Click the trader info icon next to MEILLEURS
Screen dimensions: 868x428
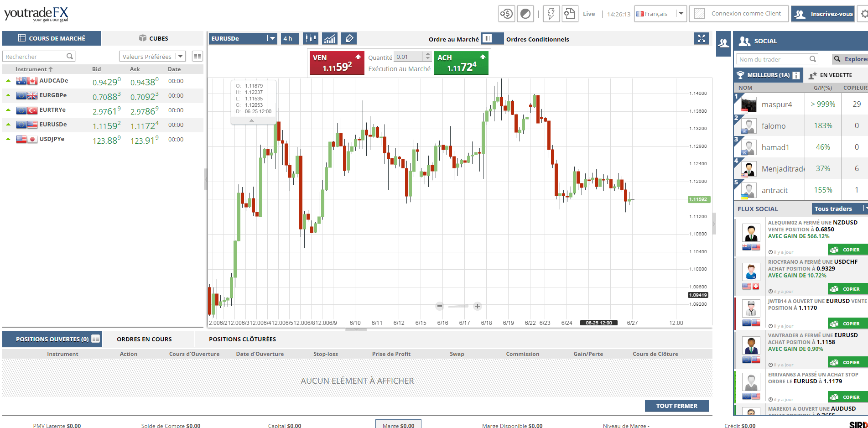click(796, 75)
